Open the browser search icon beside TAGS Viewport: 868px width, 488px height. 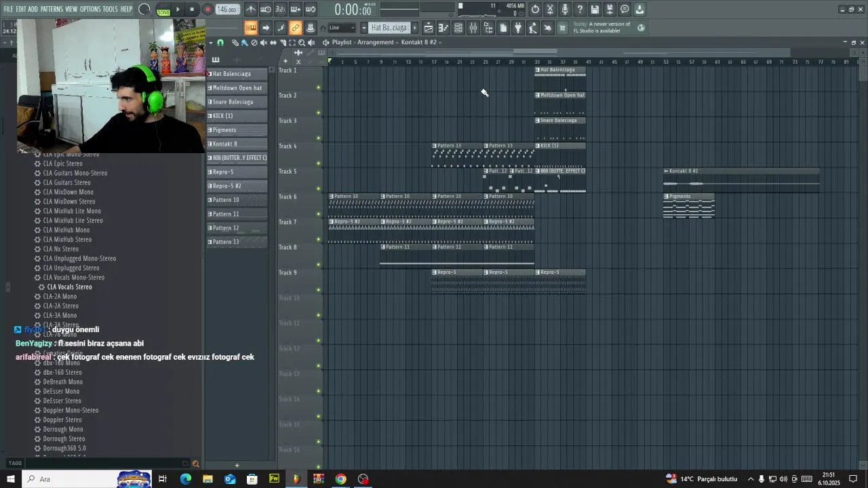[195, 464]
